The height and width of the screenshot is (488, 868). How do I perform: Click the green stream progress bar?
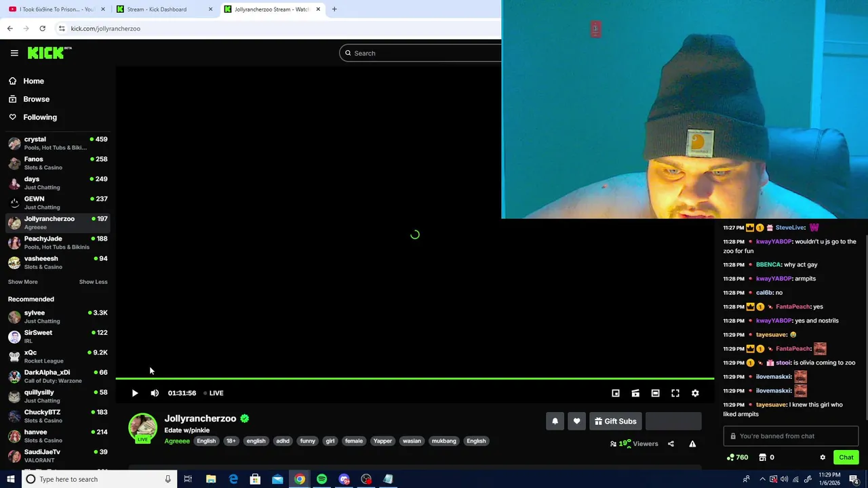point(414,378)
